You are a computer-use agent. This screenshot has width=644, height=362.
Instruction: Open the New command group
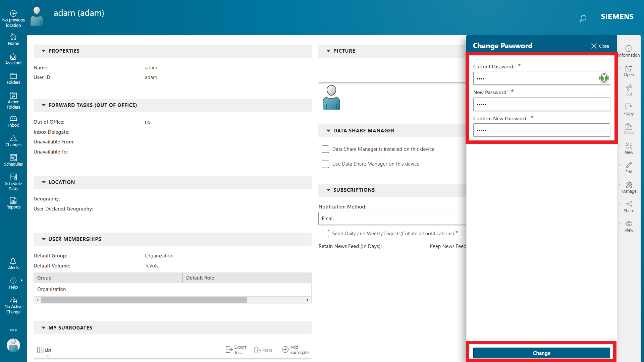click(x=629, y=148)
